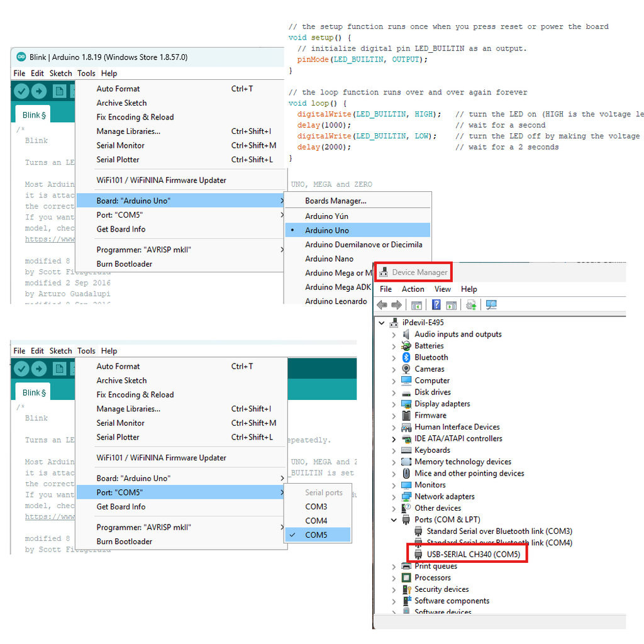Collapse the iPdevil-E495 root node
Viewport: 644px width, 644px height.
pos(382,323)
